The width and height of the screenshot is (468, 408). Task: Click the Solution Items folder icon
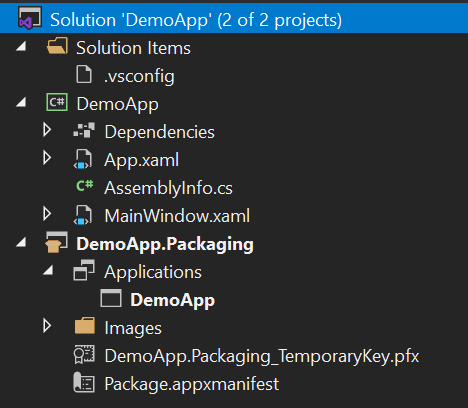(x=57, y=46)
